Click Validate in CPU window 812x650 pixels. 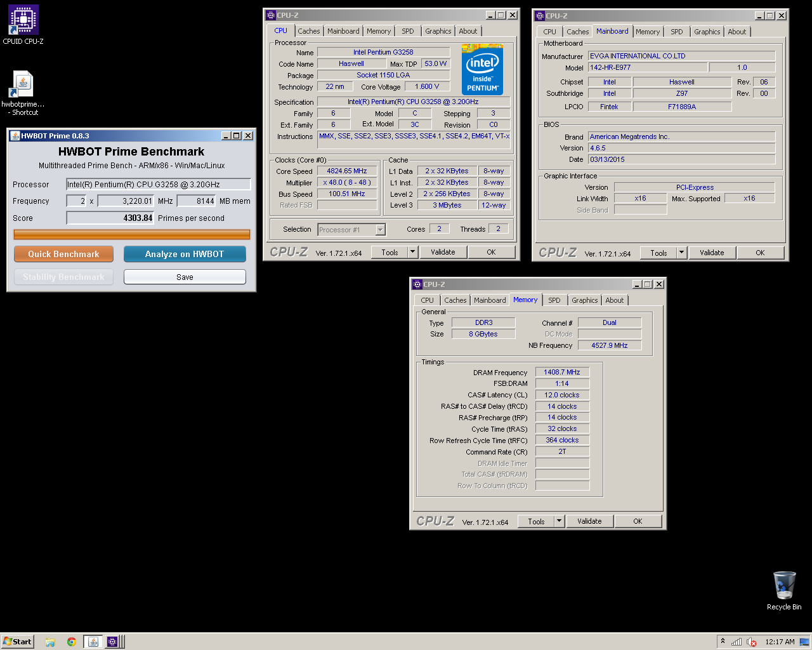[x=443, y=252]
